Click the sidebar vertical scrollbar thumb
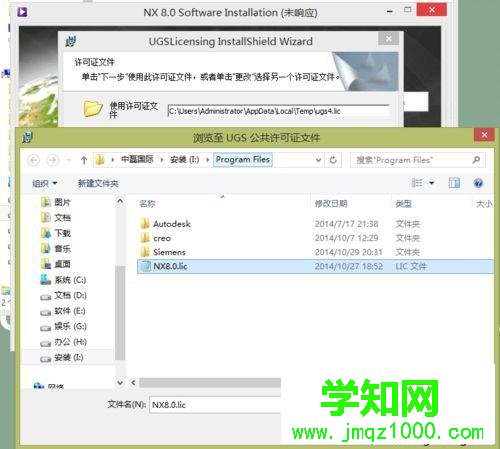 [x=120, y=313]
